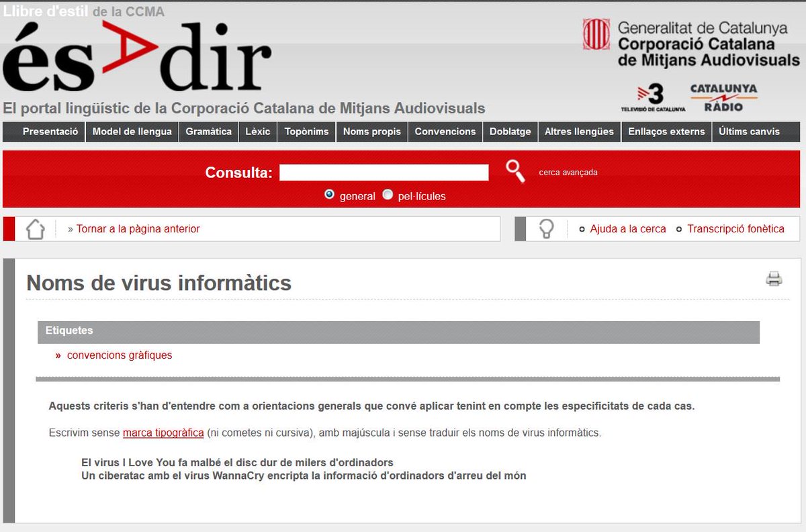Open the Lèxic menu

[x=257, y=132]
